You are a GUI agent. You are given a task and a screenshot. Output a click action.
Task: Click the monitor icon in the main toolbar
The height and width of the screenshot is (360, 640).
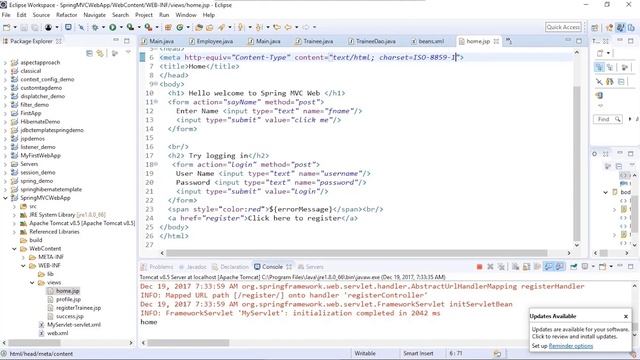pos(68,27)
